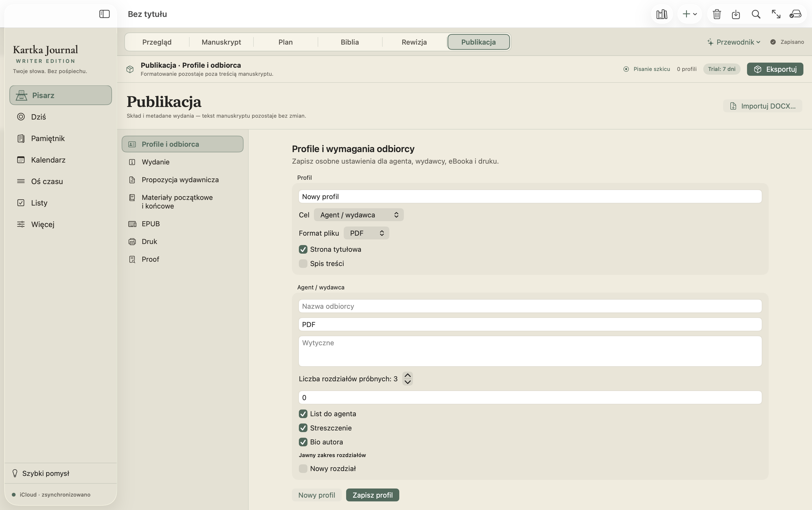
Task: Increase Liczba rozdziałów próbnych stepper
Action: click(408, 375)
